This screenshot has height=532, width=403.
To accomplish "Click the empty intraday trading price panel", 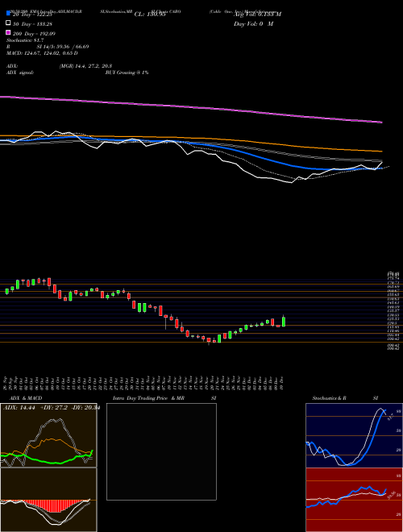I will [x=161, y=451].
